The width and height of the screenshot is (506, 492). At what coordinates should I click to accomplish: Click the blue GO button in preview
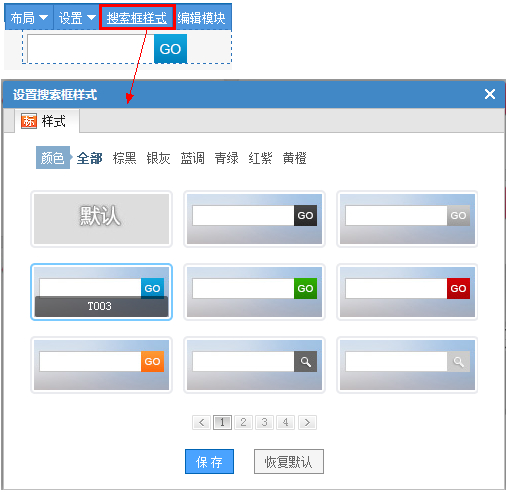(170, 49)
